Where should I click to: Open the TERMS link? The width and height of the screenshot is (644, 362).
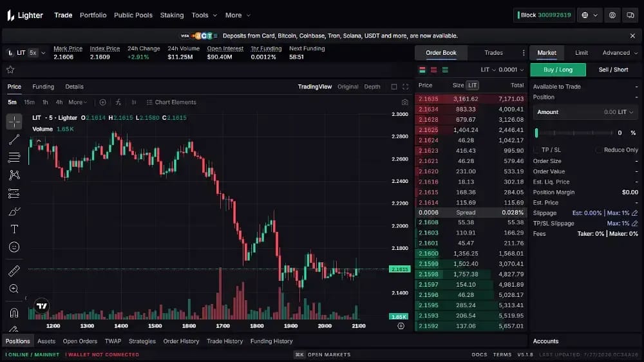(x=502, y=355)
